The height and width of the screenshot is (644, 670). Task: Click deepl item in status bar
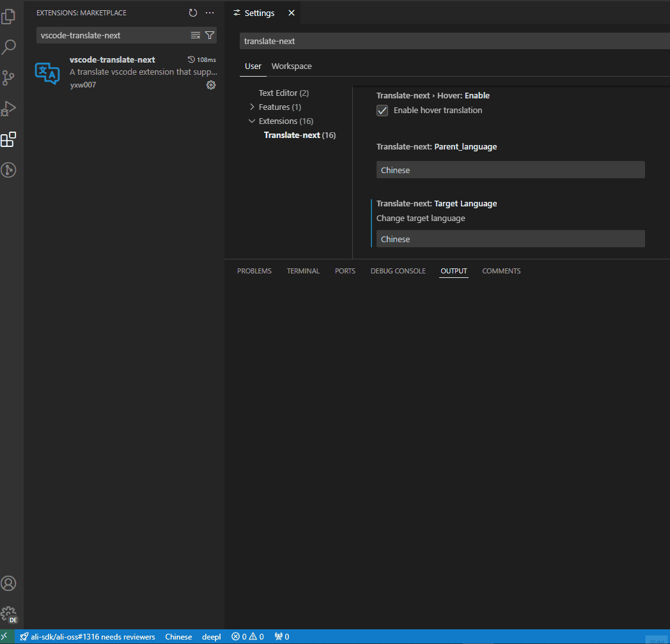point(212,637)
